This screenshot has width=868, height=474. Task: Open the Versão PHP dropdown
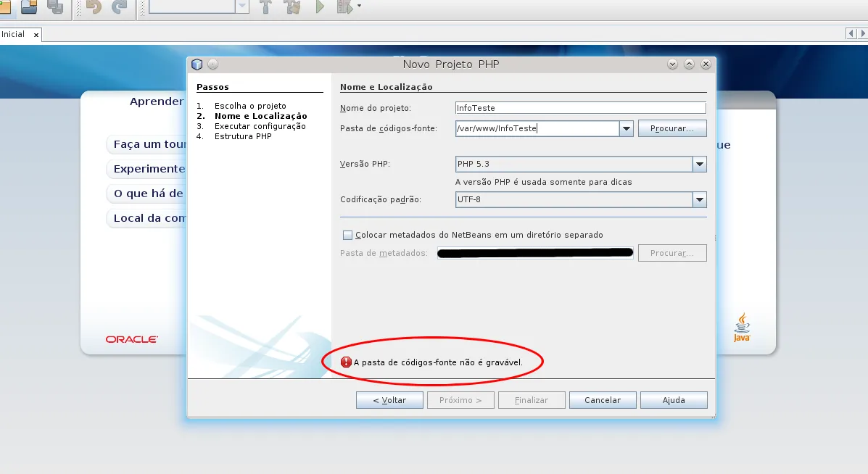tap(700, 164)
